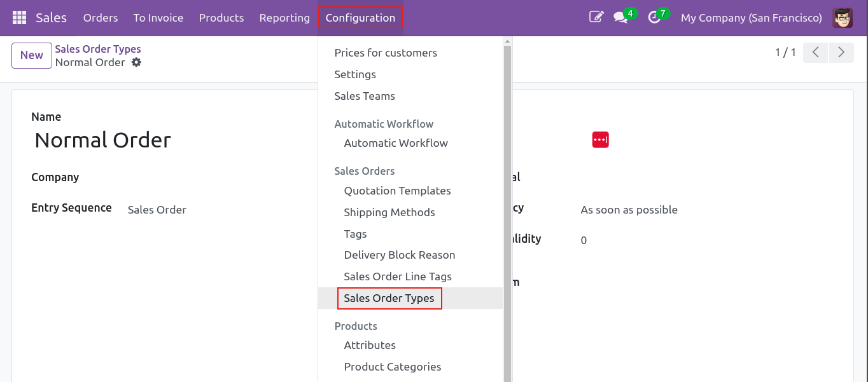The height and width of the screenshot is (382, 868).
Task: Open the To Invoice menu
Action: [x=158, y=18]
